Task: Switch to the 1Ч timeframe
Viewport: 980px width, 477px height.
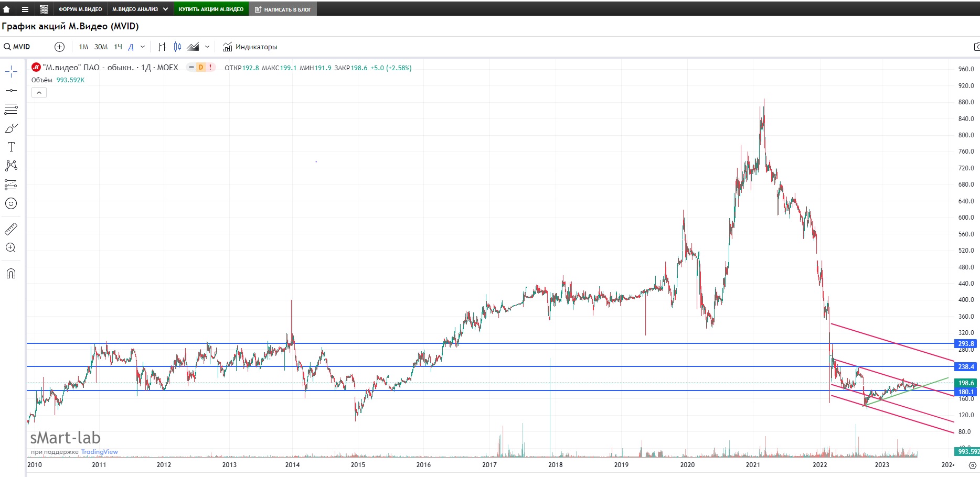Action: click(118, 47)
